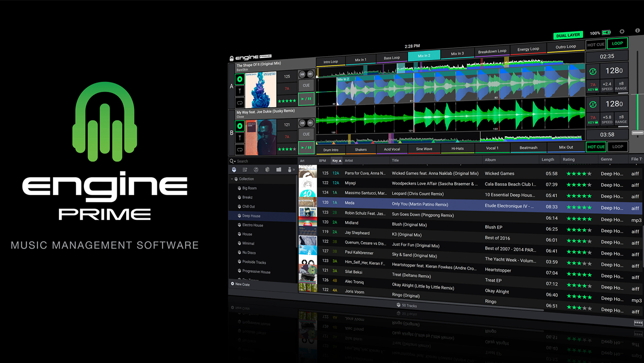Select the Deep House crate
644x363 pixels.
coord(251,216)
